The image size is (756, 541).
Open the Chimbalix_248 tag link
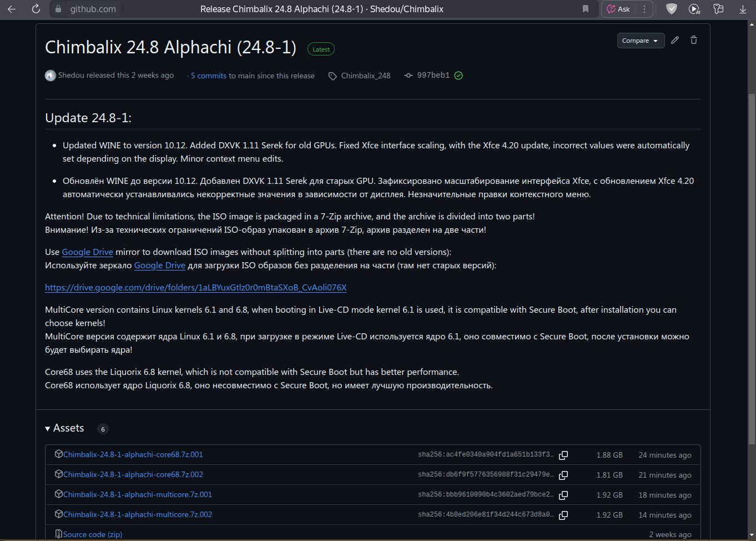pos(366,76)
